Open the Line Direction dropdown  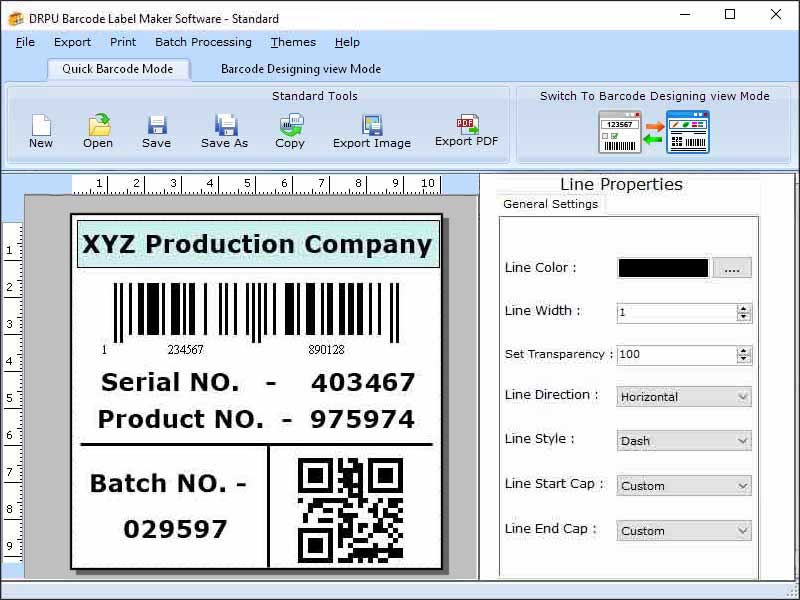coord(684,397)
